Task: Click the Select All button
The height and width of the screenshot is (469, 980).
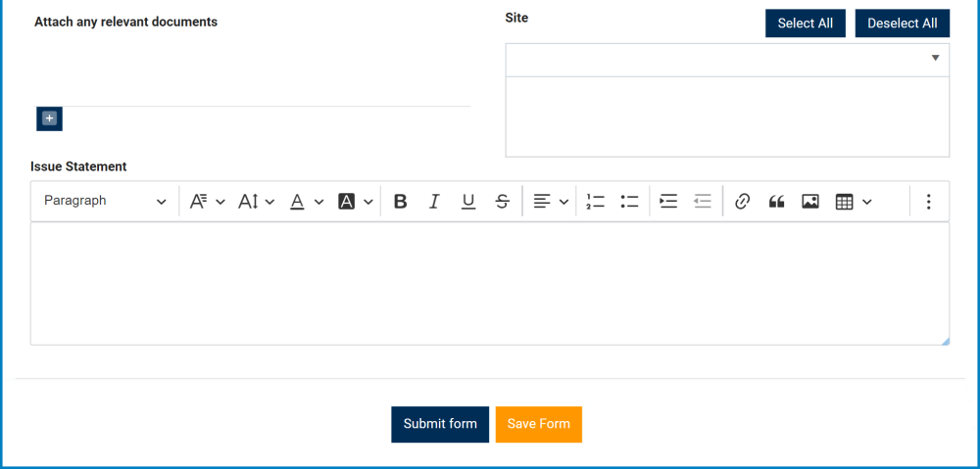Action: (x=805, y=23)
